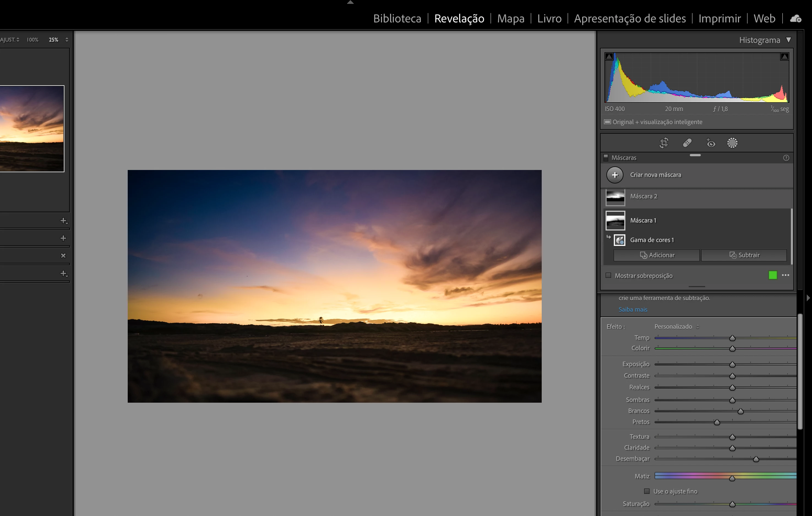812x516 pixels.
Task: Open the Saiba mais link
Action: (x=633, y=309)
